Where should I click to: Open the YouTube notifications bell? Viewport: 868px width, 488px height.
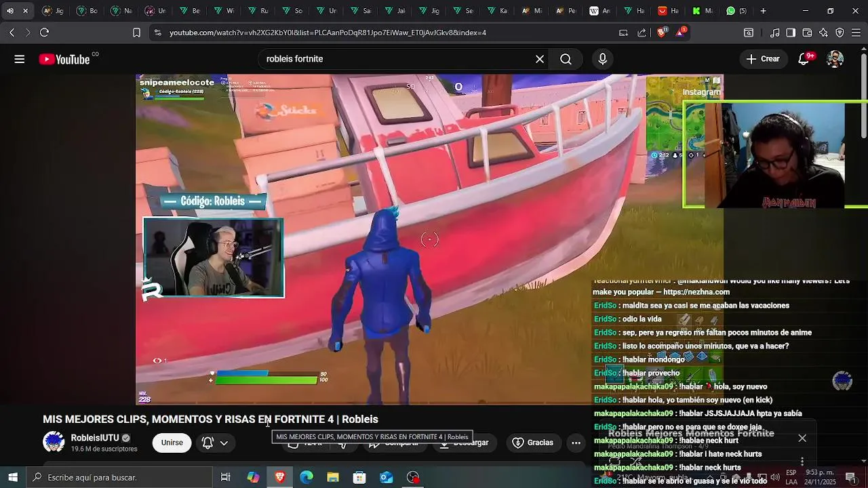click(x=804, y=59)
